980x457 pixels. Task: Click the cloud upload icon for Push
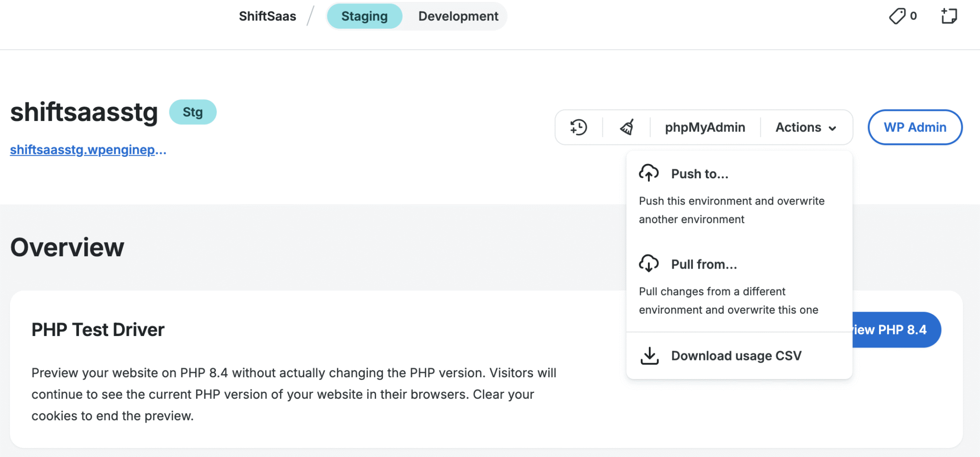pyautogui.click(x=648, y=173)
